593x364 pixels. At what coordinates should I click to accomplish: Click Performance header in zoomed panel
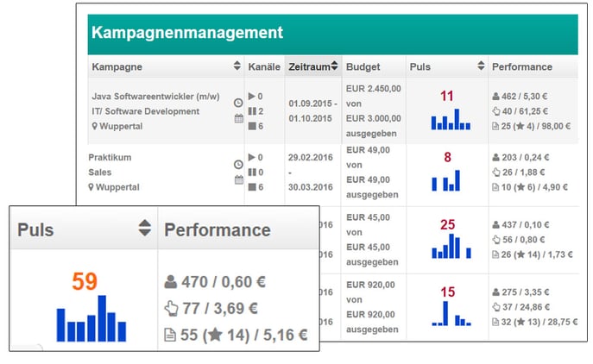[218, 229]
